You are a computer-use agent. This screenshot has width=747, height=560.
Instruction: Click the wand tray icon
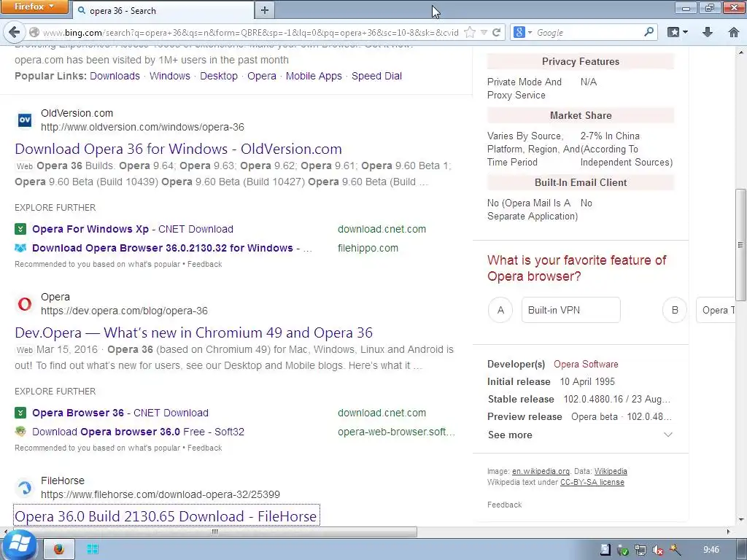click(675, 550)
